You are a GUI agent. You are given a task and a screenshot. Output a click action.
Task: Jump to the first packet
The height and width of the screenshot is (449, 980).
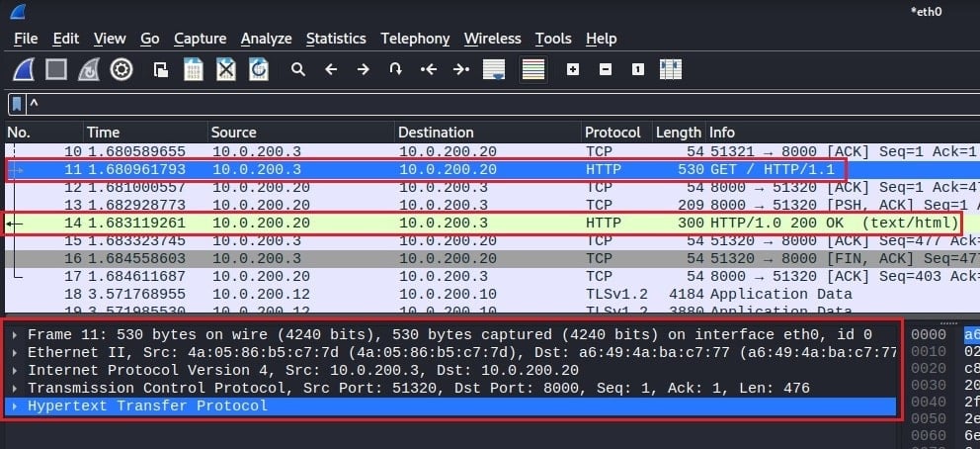(428, 69)
